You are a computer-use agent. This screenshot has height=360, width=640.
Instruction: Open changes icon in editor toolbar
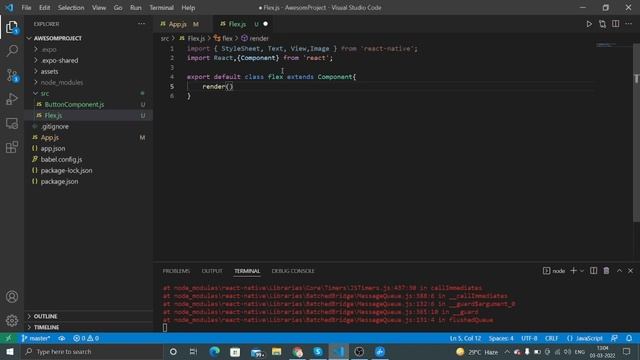click(602, 24)
